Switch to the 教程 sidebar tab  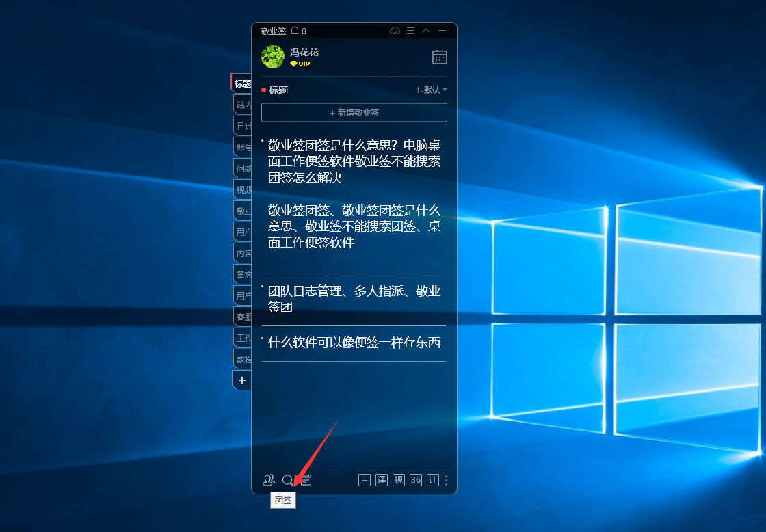[243, 359]
